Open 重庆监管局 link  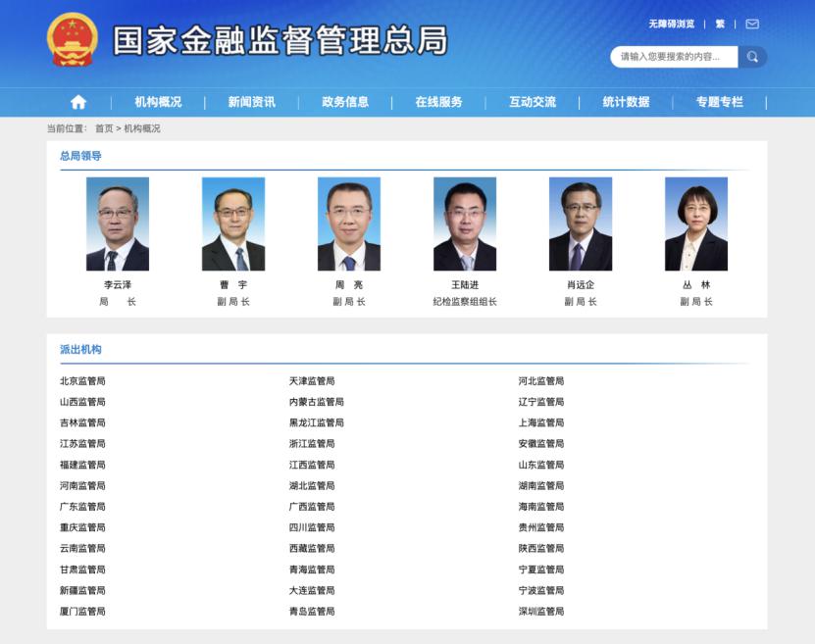[82, 527]
